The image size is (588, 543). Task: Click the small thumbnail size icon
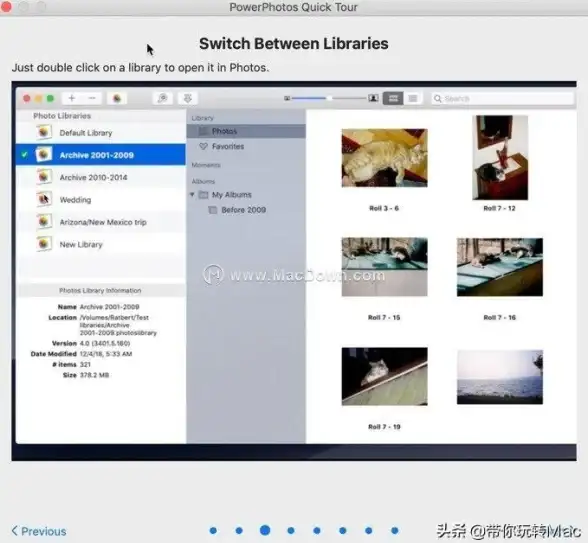pos(287,98)
